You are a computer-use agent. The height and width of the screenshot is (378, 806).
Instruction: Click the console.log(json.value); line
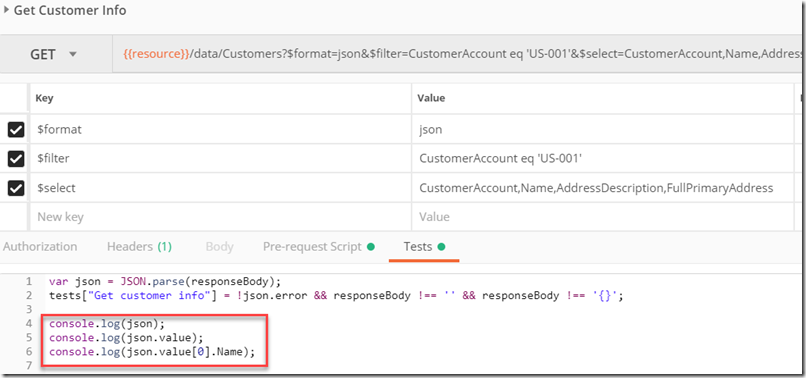point(126,338)
